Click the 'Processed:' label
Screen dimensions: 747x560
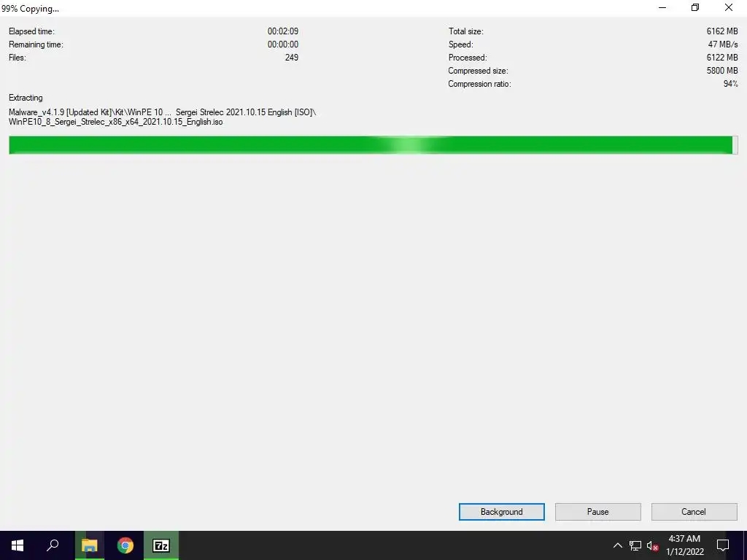tap(468, 58)
